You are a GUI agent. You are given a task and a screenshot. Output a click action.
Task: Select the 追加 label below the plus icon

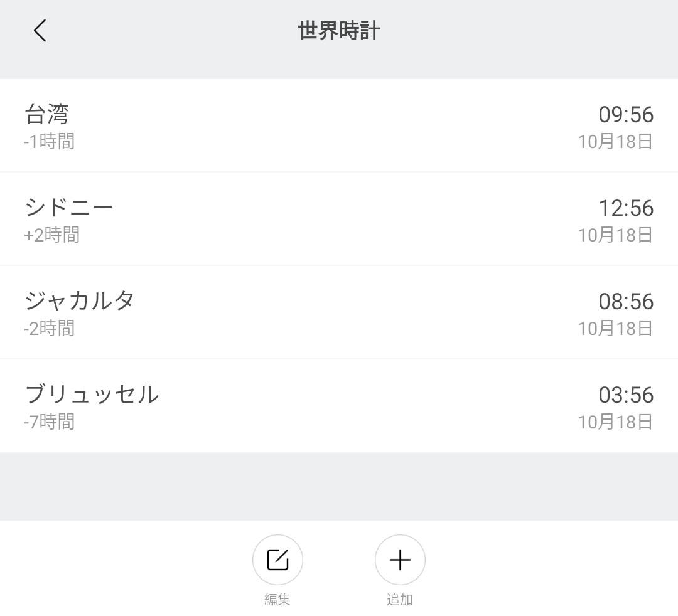(400, 600)
